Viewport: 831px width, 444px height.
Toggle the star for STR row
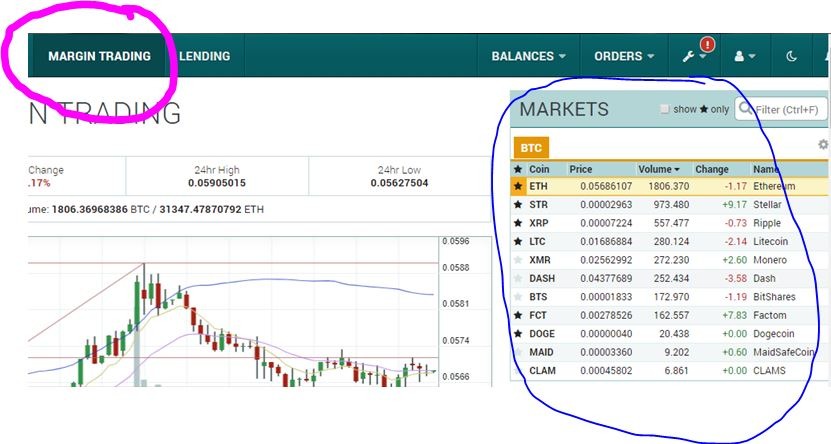click(518, 205)
